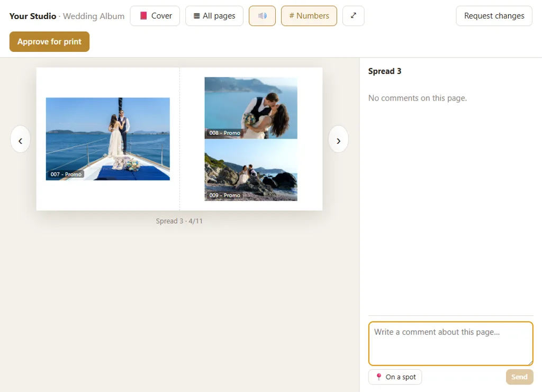Select photo 007 - Promo on the boat
542x392 pixels.
click(108, 139)
